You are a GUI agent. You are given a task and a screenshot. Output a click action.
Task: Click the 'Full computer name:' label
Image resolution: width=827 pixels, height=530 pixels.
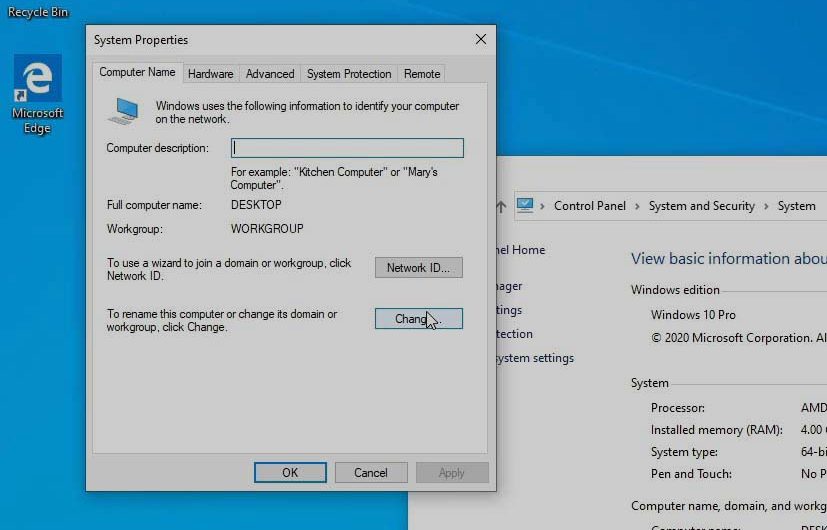point(154,205)
